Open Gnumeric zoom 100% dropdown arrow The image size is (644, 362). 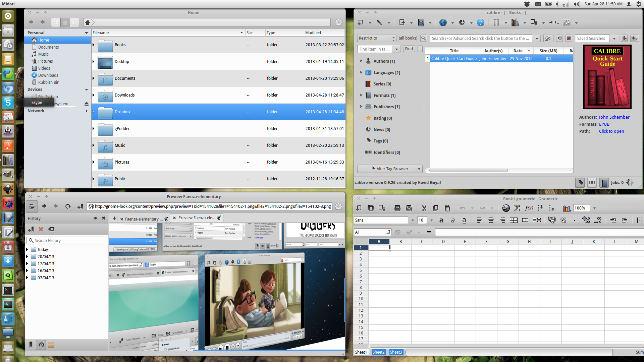click(x=594, y=208)
